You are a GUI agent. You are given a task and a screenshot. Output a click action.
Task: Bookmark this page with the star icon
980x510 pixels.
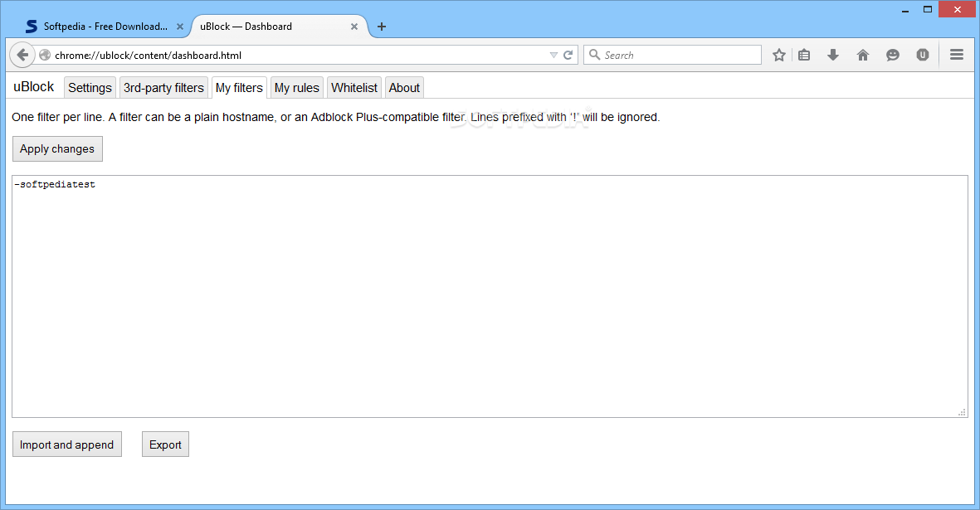click(778, 55)
